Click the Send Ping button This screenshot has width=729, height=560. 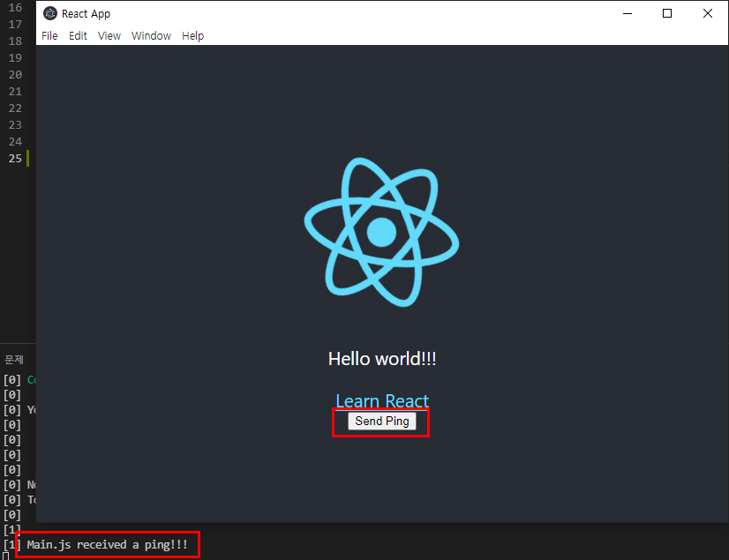(381, 421)
